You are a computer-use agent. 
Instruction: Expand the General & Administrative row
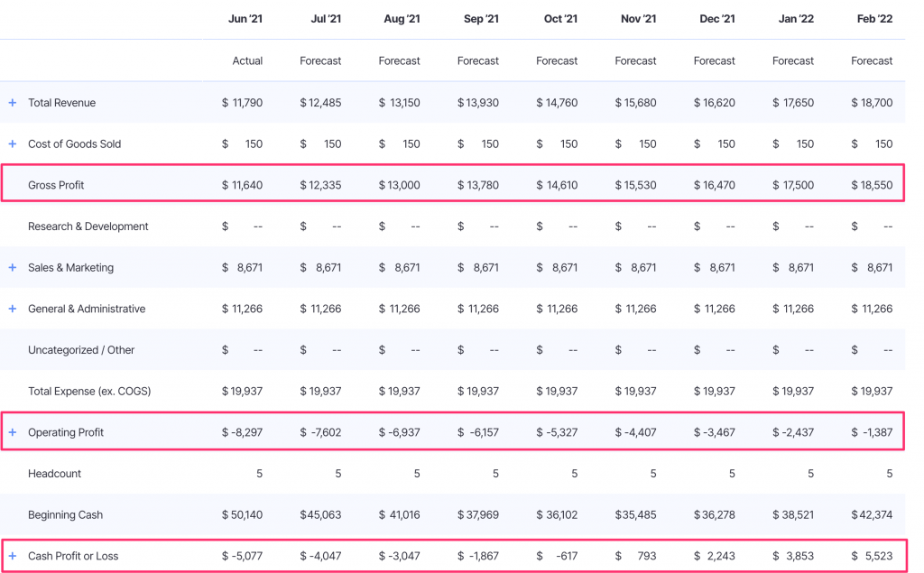(12, 309)
